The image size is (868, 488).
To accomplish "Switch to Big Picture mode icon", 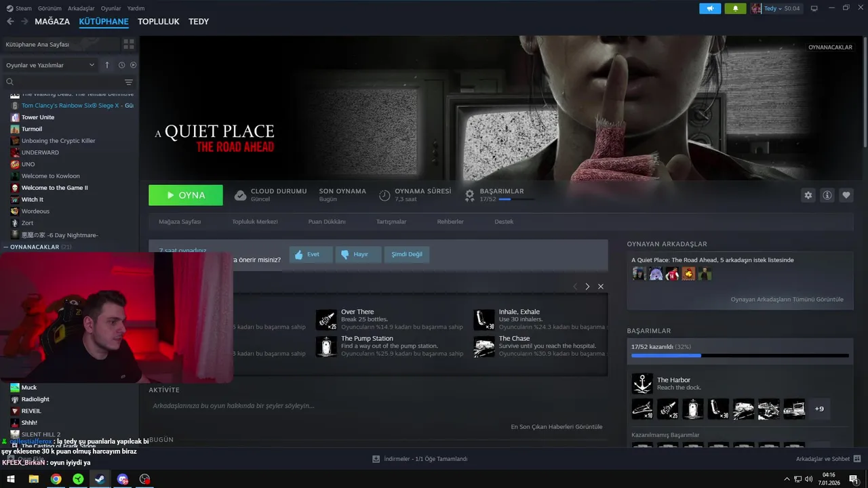I will (x=814, y=8).
